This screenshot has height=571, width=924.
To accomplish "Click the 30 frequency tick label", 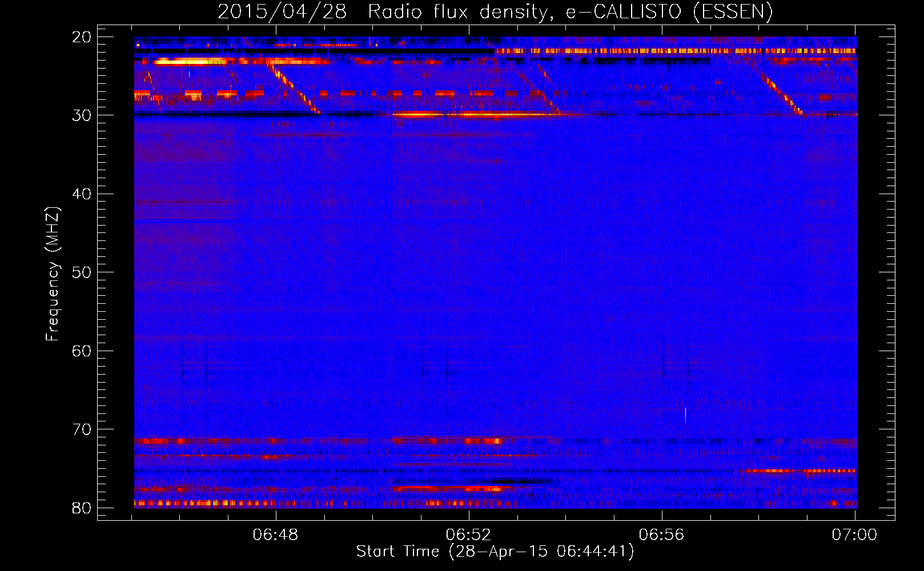I will coord(82,115).
